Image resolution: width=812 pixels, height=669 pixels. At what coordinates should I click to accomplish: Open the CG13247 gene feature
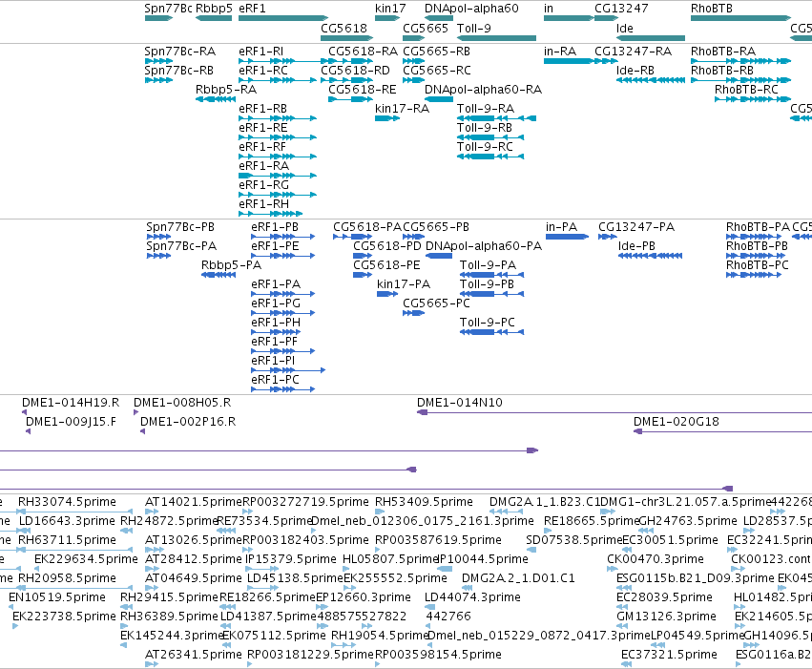point(607,18)
